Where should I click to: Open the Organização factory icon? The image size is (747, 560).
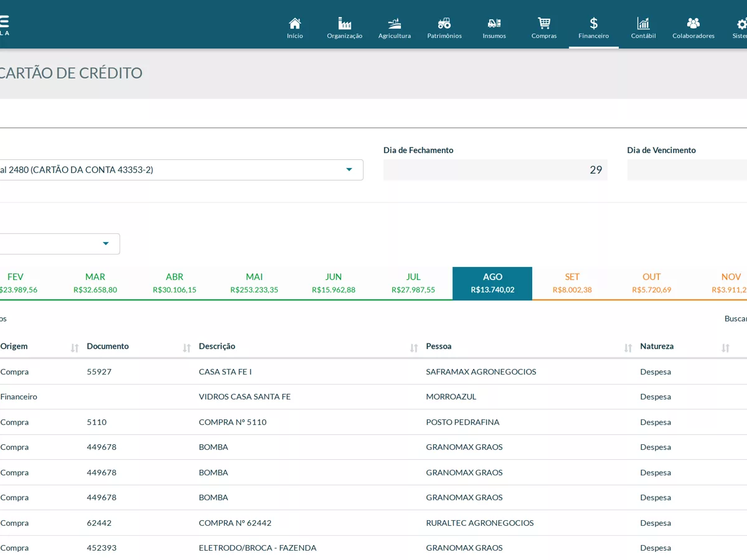tap(345, 24)
